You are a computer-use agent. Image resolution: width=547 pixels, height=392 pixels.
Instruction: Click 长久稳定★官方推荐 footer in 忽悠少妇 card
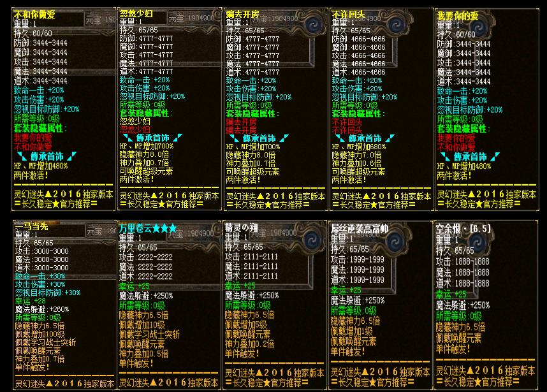pyautogui.click(x=161, y=205)
